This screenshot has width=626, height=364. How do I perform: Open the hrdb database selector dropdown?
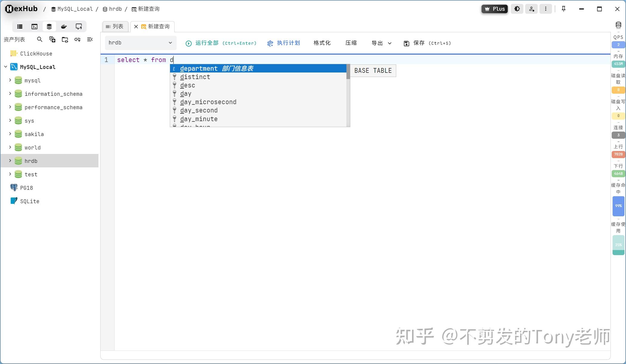140,43
